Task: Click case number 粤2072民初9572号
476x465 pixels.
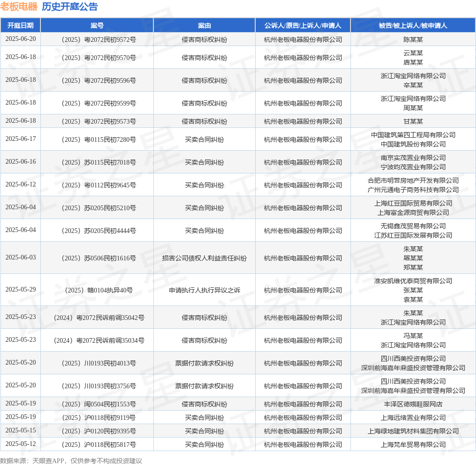Action: click(x=99, y=40)
